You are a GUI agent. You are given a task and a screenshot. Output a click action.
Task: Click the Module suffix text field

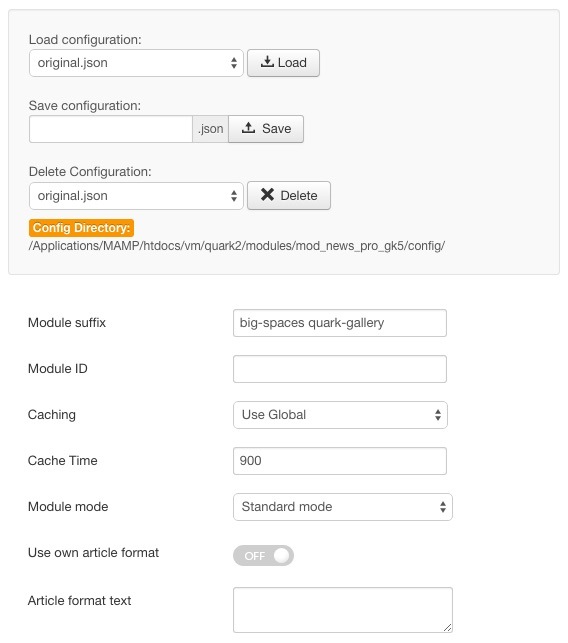pyautogui.click(x=340, y=323)
